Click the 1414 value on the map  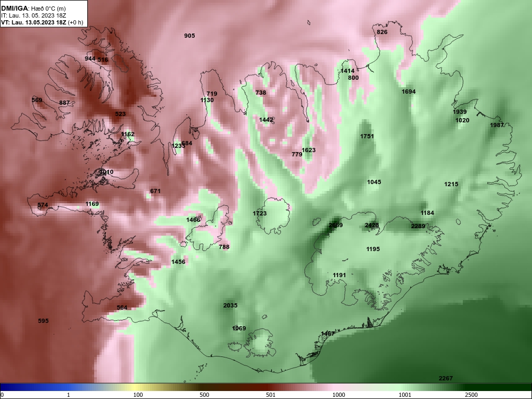pyautogui.click(x=347, y=71)
